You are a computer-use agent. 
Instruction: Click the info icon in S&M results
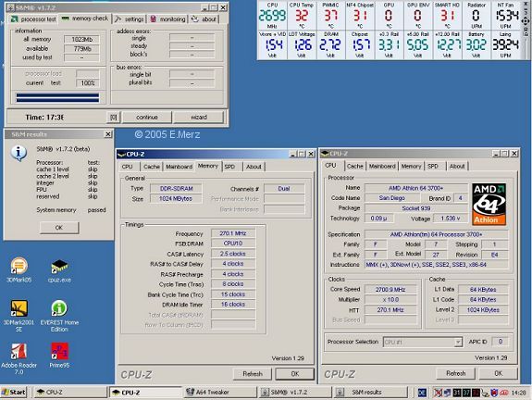click(x=19, y=153)
